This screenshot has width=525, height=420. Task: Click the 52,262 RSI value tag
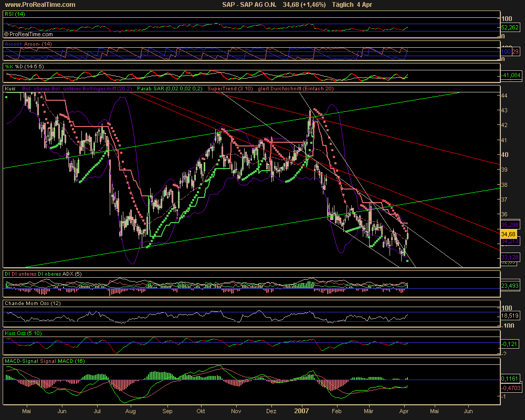(x=509, y=27)
